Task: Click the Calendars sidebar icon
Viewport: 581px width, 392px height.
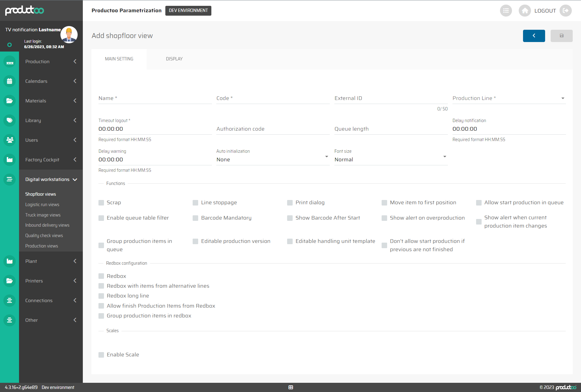Action: tap(10, 81)
